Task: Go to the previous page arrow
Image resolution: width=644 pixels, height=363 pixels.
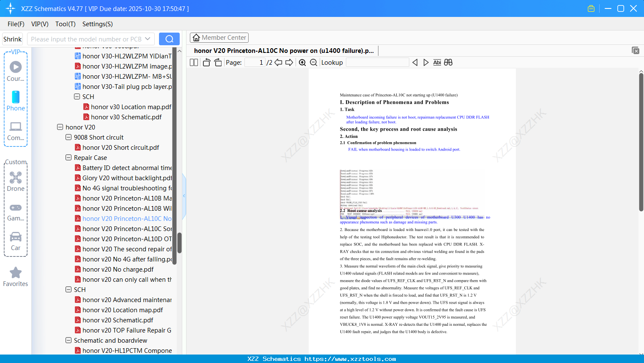Action: point(278,63)
